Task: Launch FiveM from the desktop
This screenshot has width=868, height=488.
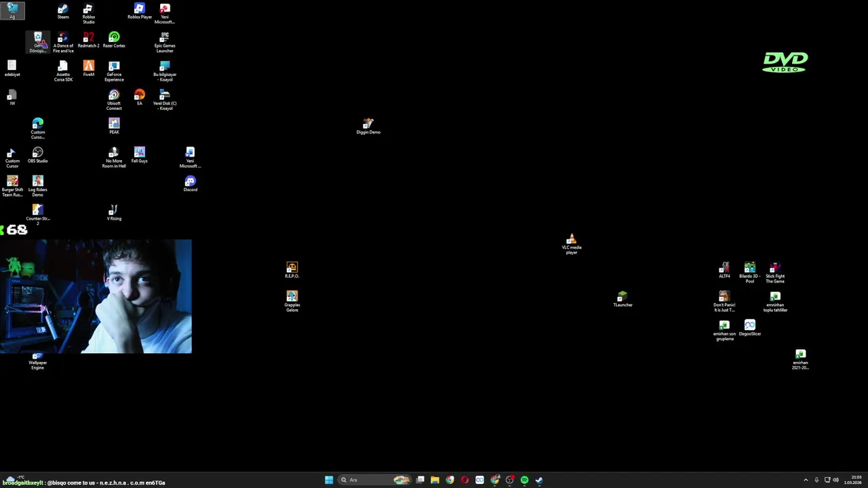Action: [89, 68]
